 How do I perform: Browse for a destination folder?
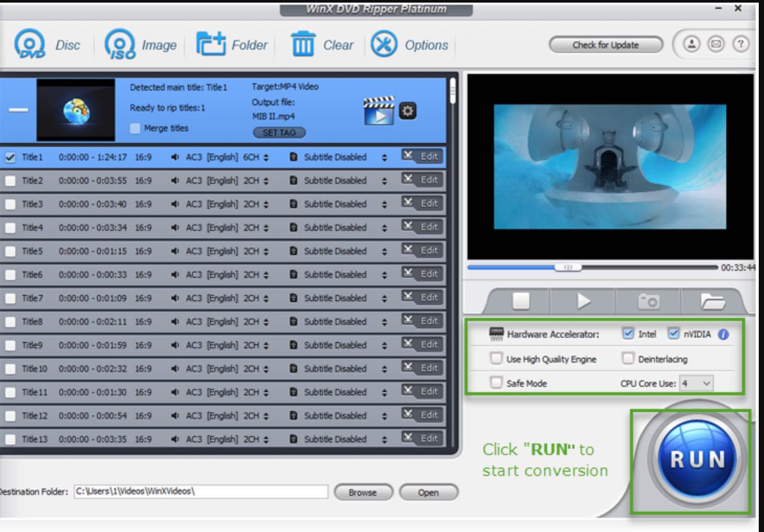tap(363, 492)
